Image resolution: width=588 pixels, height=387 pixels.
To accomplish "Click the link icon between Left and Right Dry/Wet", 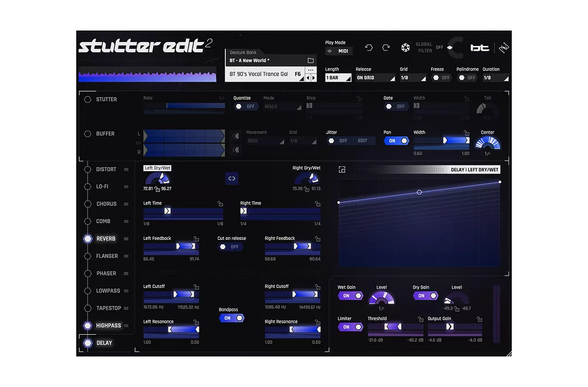I will tap(231, 178).
